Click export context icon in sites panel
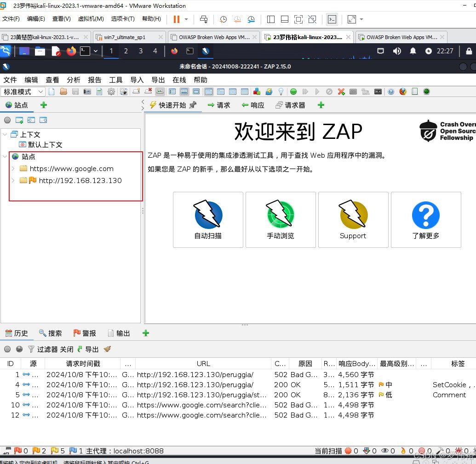 43,120
